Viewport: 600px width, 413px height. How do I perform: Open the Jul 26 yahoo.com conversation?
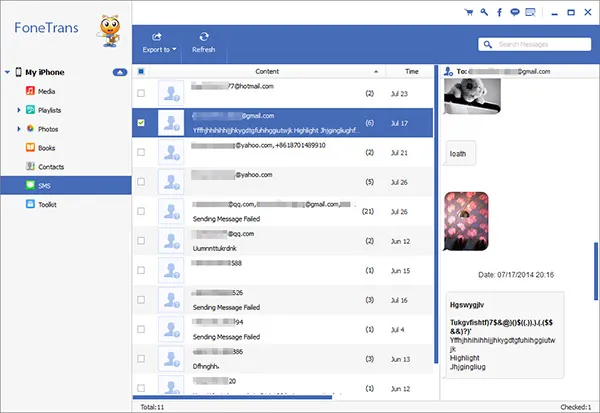pos(280,182)
